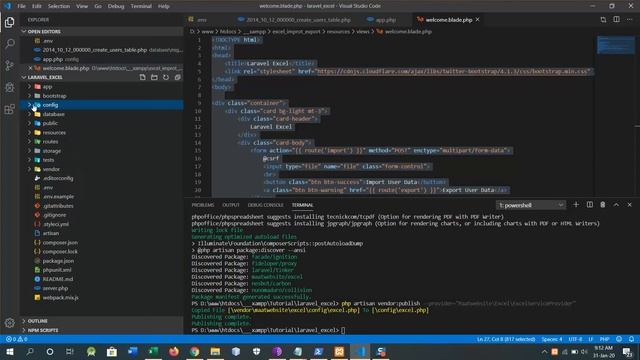This screenshot has height=360, width=640.
Task: Switch to the Problems panel tab
Action: point(203,205)
